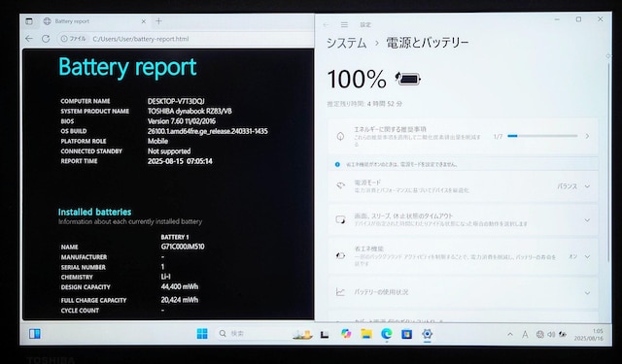This screenshot has width=622, height=364.
Task: Click the DESKTOP-V7T3DQJ computer name
Action: (x=176, y=101)
